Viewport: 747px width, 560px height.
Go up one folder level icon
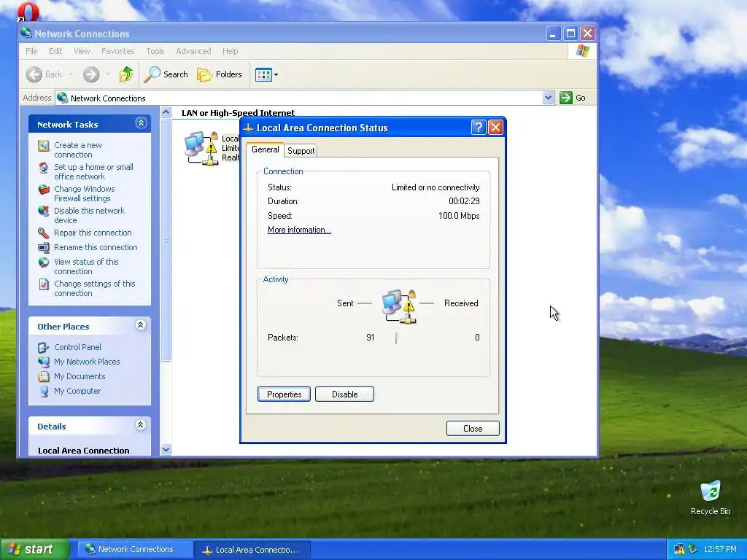(x=126, y=74)
